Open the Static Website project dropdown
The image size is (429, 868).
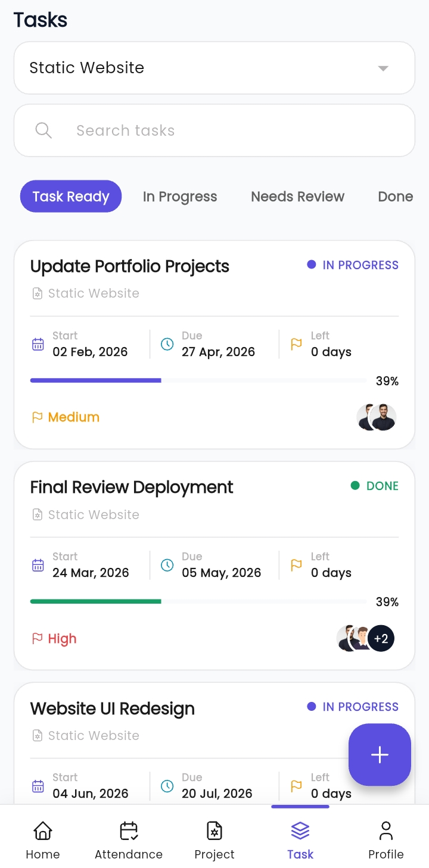click(214, 68)
